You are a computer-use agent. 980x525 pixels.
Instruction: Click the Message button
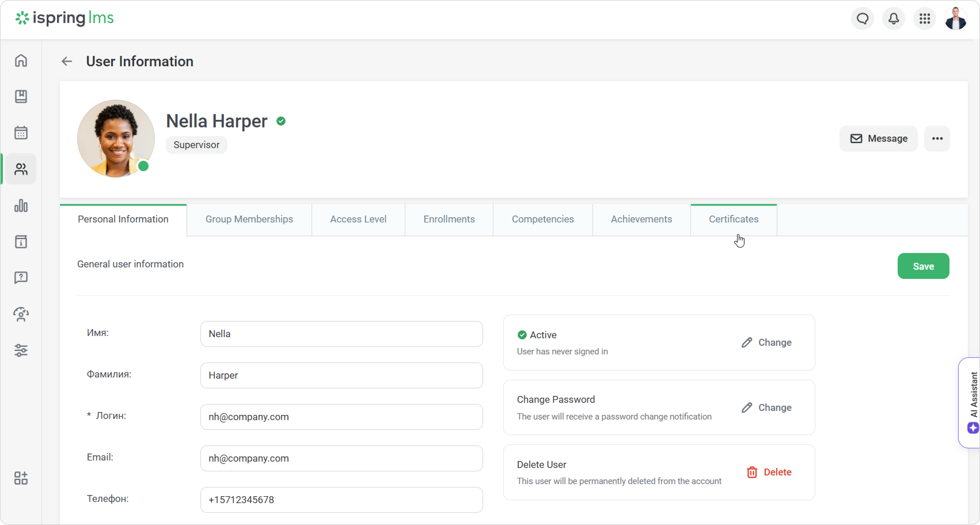[878, 139]
